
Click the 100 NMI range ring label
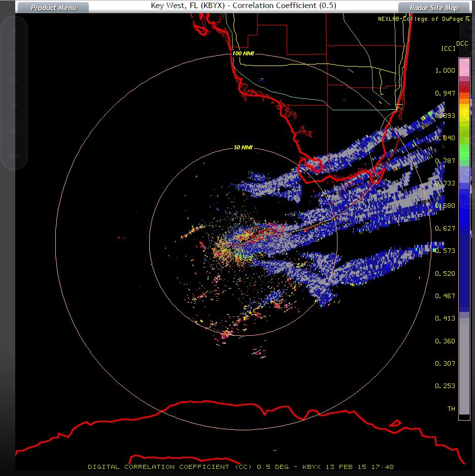pos(243,53)
